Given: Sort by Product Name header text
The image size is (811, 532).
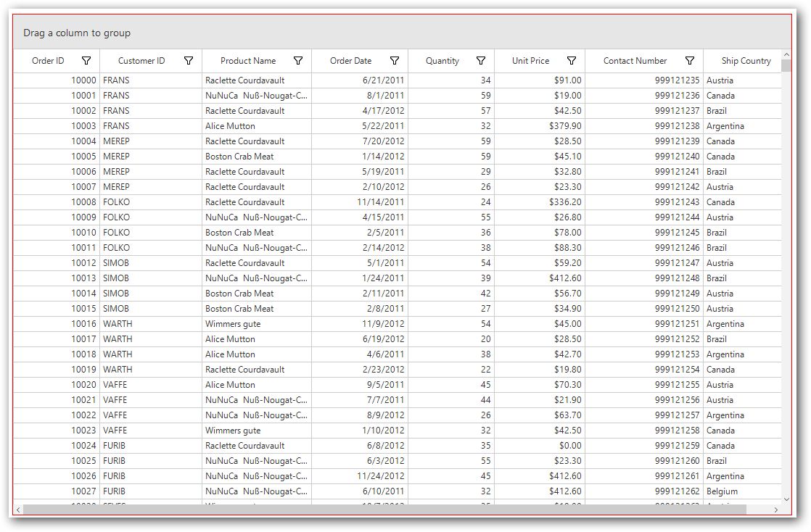Looking at the screenshot, I should [x=248, y=61].
